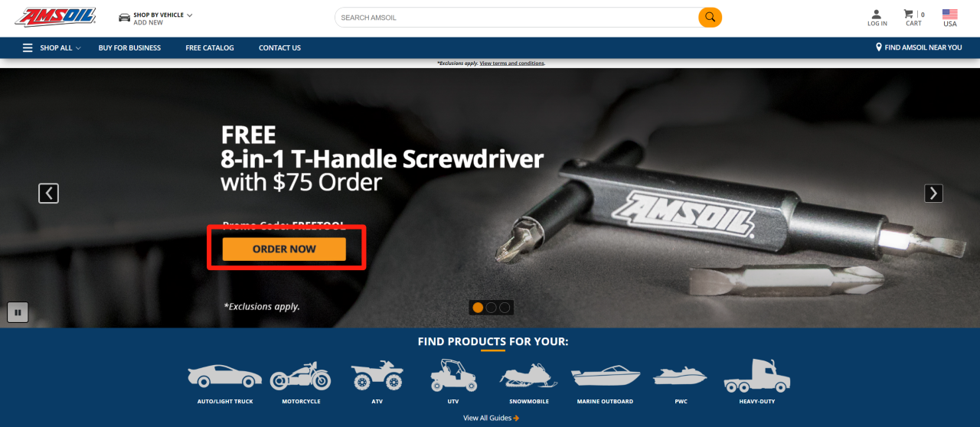Click the Log In person icon
980x427 pixels.
pos(877,14)
